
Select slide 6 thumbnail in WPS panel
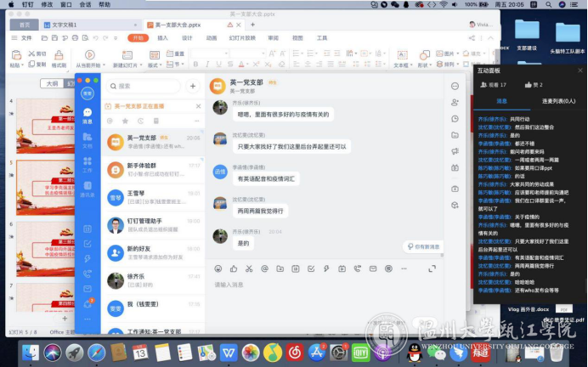[x=45, y=249]
